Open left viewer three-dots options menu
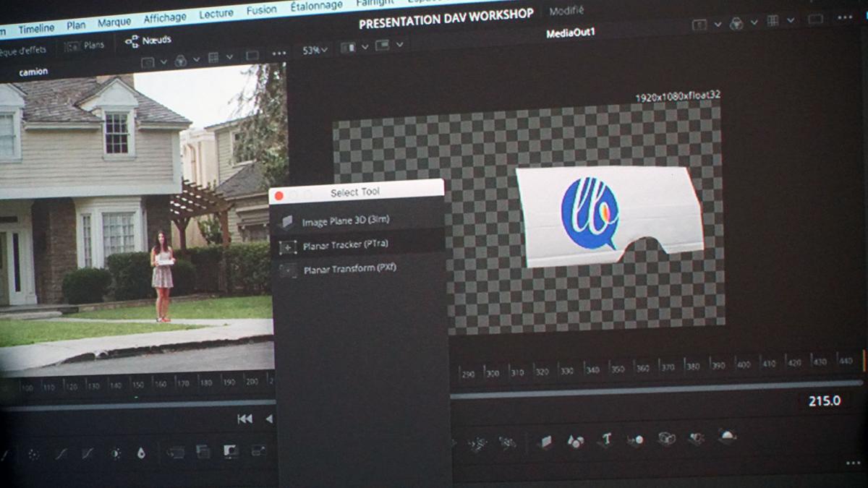The image size is (868, 488). [x=279, y=54]
